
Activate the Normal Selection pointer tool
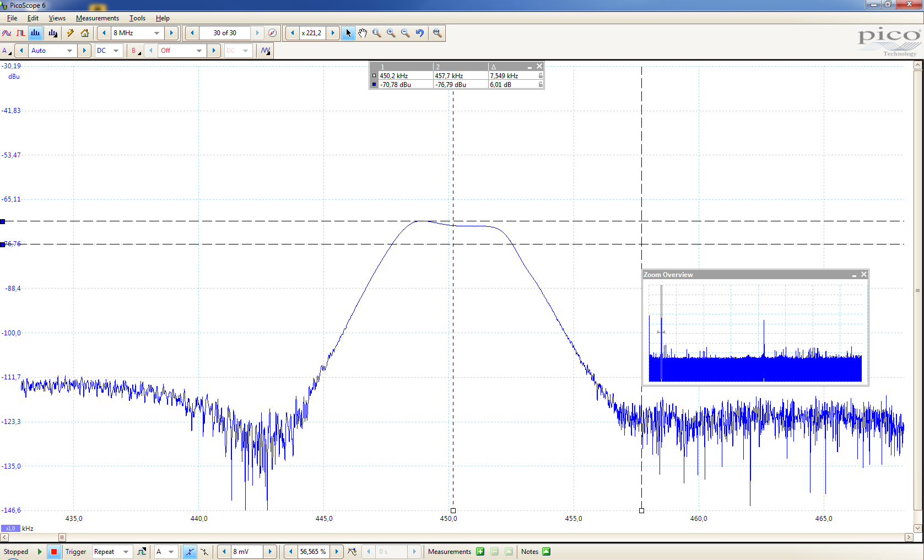coord(348,33)
